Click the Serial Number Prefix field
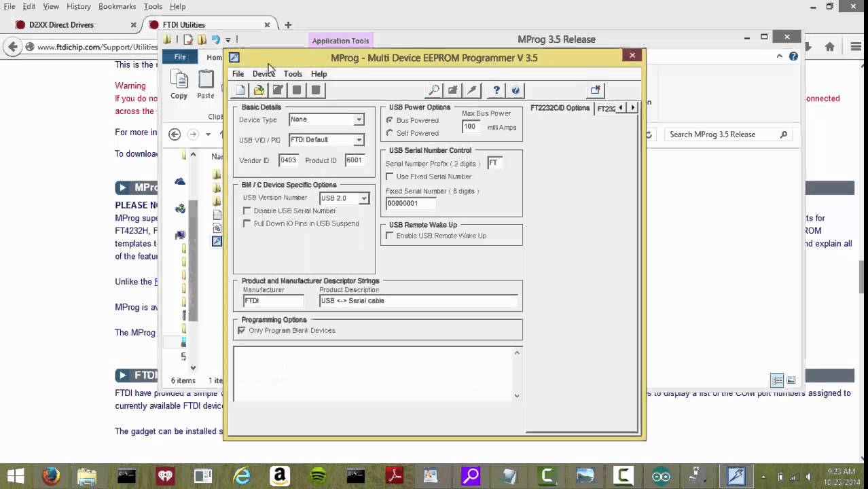 point(494,163)
